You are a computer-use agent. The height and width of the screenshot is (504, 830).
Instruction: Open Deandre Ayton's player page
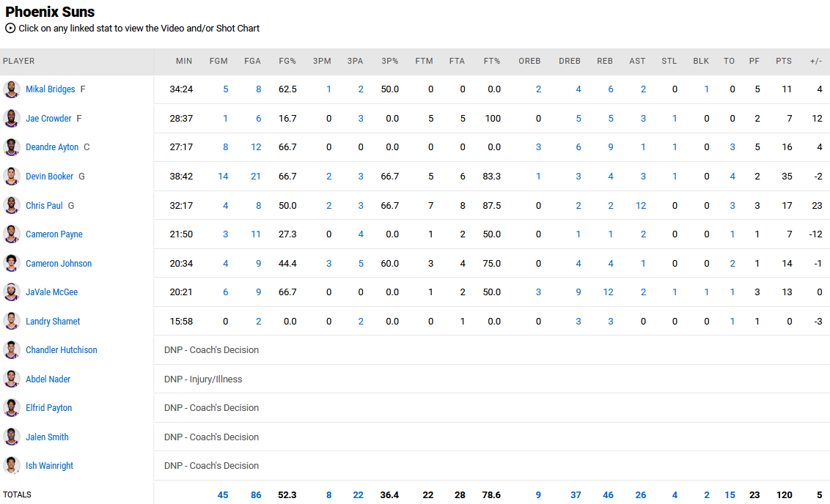tap(52, 147)
